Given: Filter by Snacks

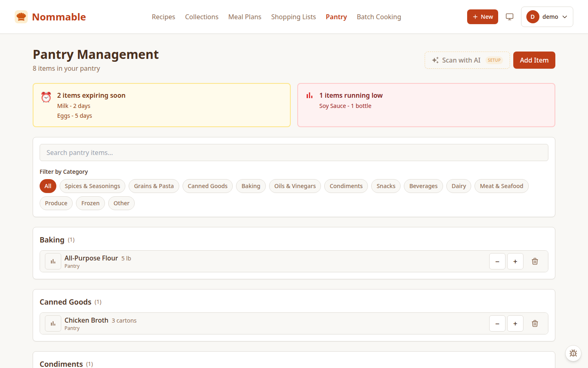Looking at the screenshot, I should pos(386,186).
